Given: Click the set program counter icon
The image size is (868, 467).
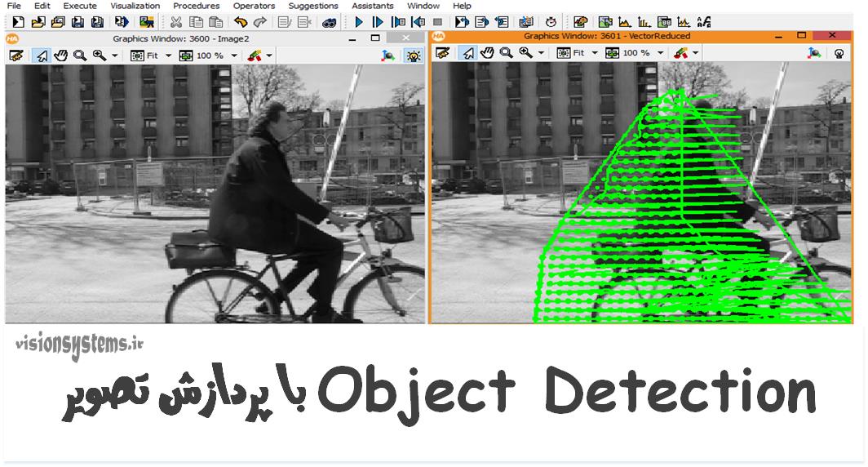Looking at the screenshot, I should coord(502,22).
